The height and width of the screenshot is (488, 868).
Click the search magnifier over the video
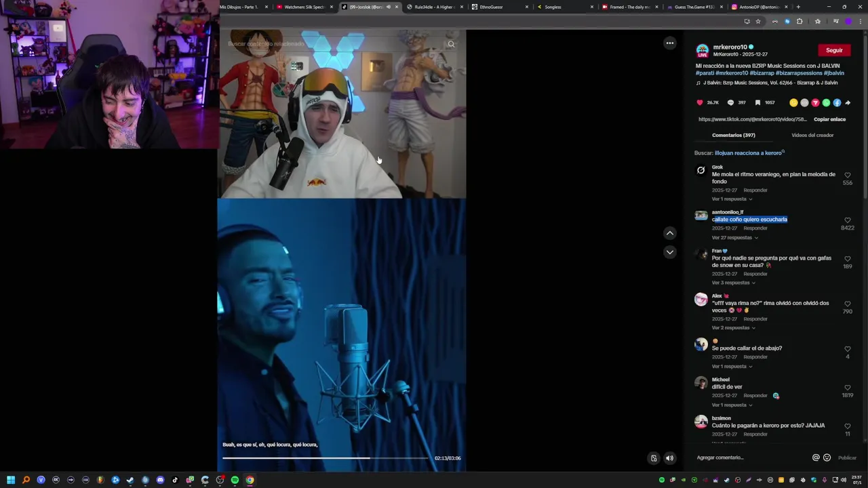pyautogui.click(x=451, y=44)
